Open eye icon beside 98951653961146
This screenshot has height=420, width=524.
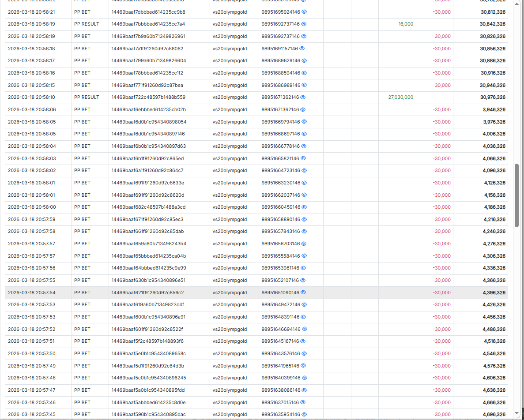coord(304,268)
